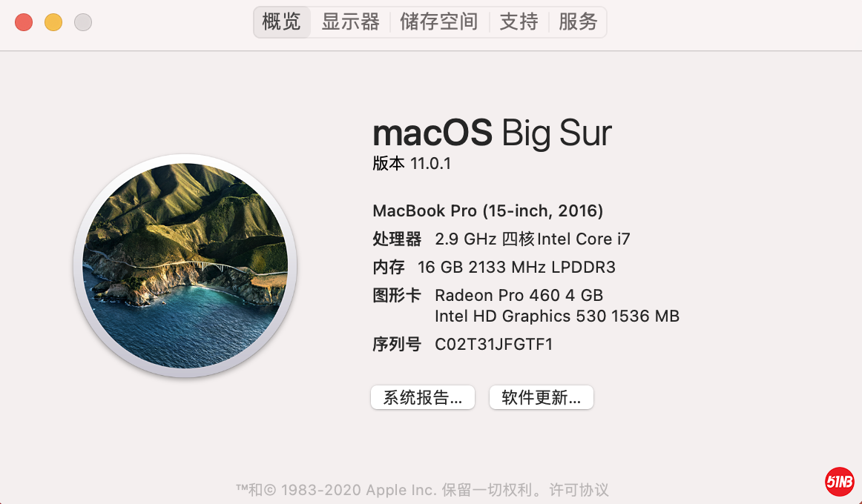862x504 pixels.
Task: Click the serial number C02T31JFGTF1
Action: coord(493,345)
